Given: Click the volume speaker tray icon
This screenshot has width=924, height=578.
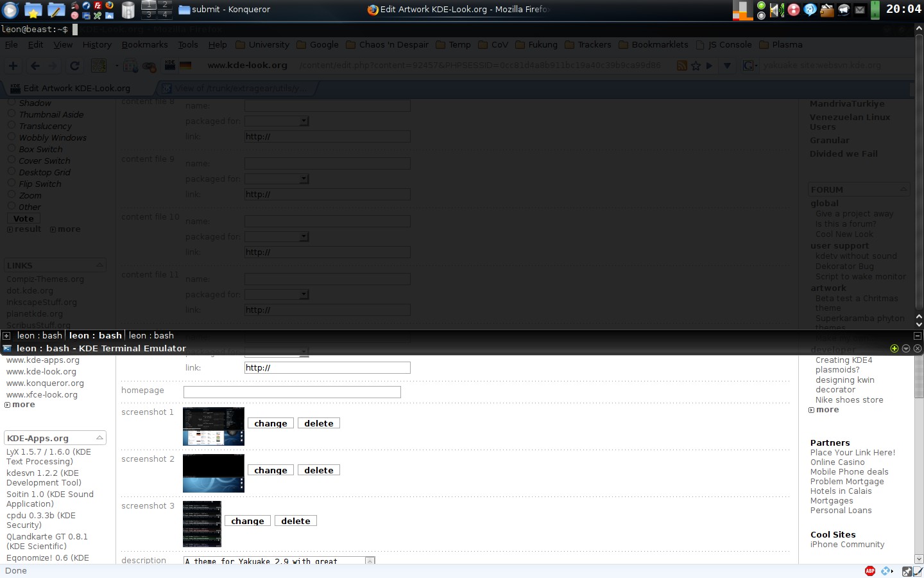Looking at the screenshot, I should (x=777, y=10).
